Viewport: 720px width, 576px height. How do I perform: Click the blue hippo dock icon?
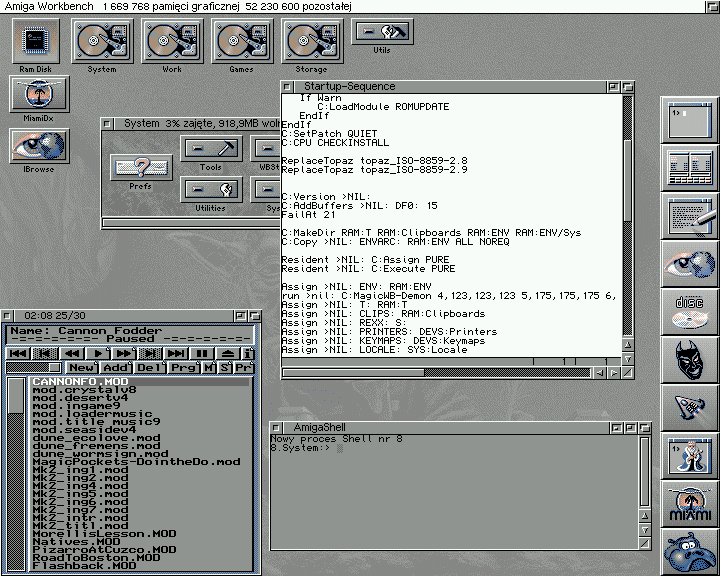[x=689, y=552]
